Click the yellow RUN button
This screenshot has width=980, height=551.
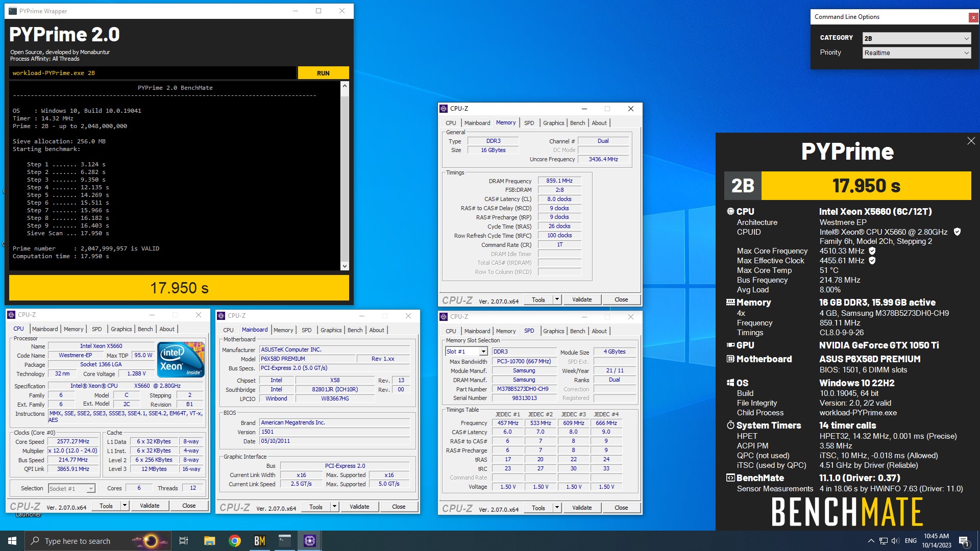[323, 73]
